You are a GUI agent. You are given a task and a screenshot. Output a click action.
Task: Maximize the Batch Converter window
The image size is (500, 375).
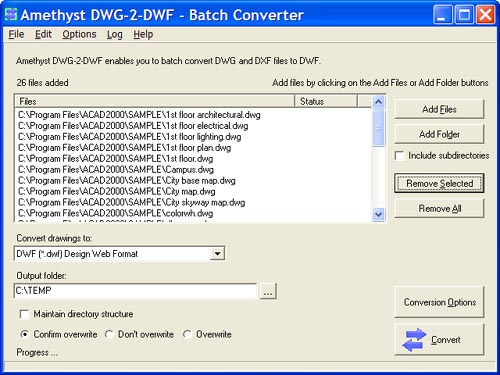point(464,15)
